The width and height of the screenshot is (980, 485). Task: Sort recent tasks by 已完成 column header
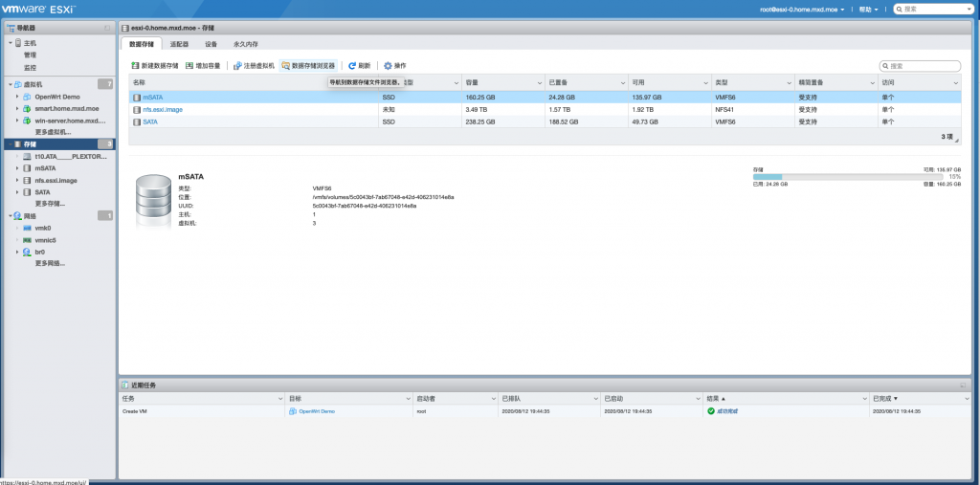coord(922,398)
